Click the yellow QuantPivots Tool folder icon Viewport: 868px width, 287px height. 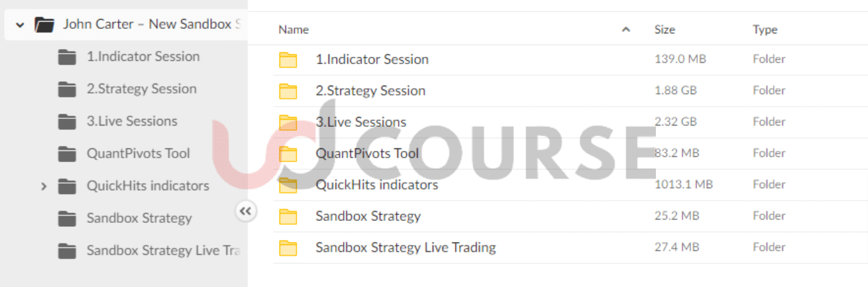[x=288, y=154]
